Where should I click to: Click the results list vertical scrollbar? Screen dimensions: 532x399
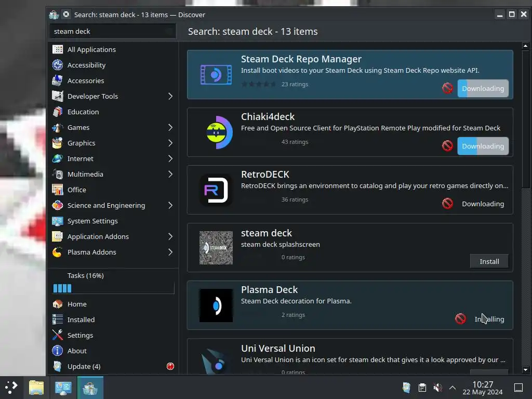tap(525, 119)
